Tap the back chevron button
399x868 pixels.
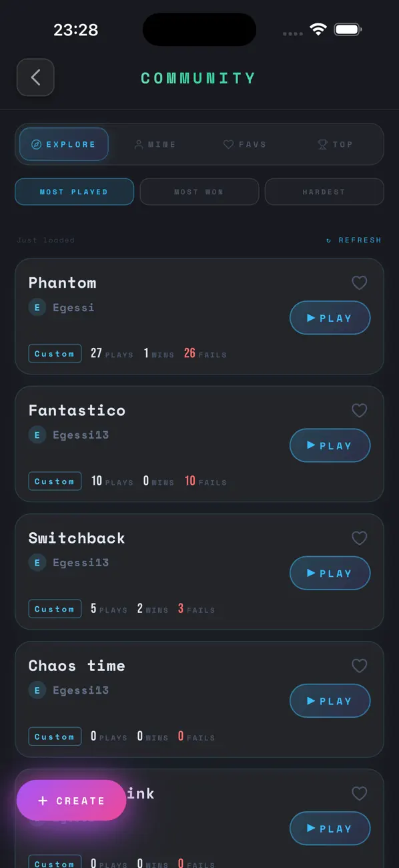pos(35,77)
